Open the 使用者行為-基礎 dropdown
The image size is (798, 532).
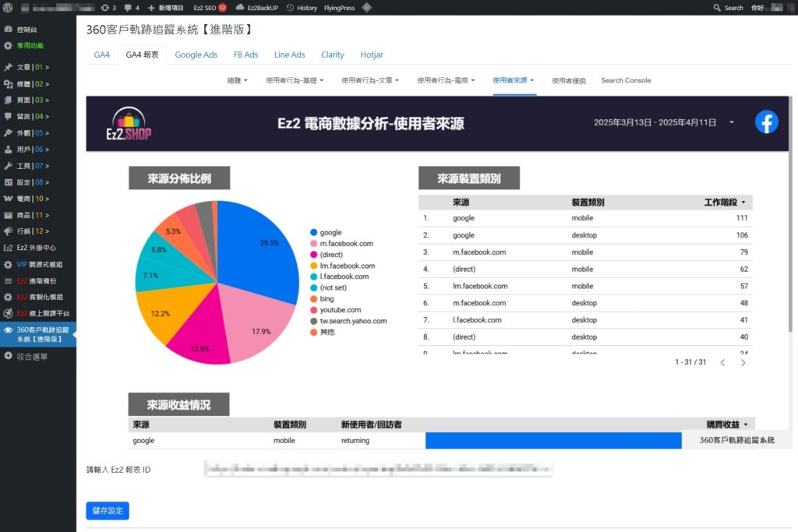pos(295,80)
